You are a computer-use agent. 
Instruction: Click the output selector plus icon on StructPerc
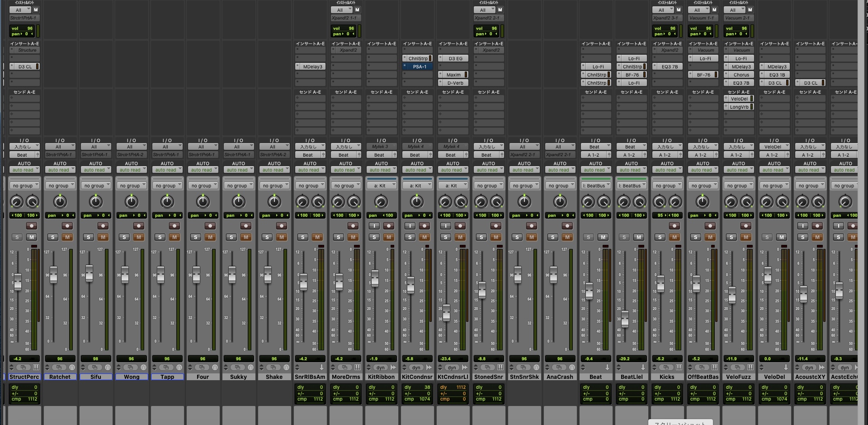[38, 155]
